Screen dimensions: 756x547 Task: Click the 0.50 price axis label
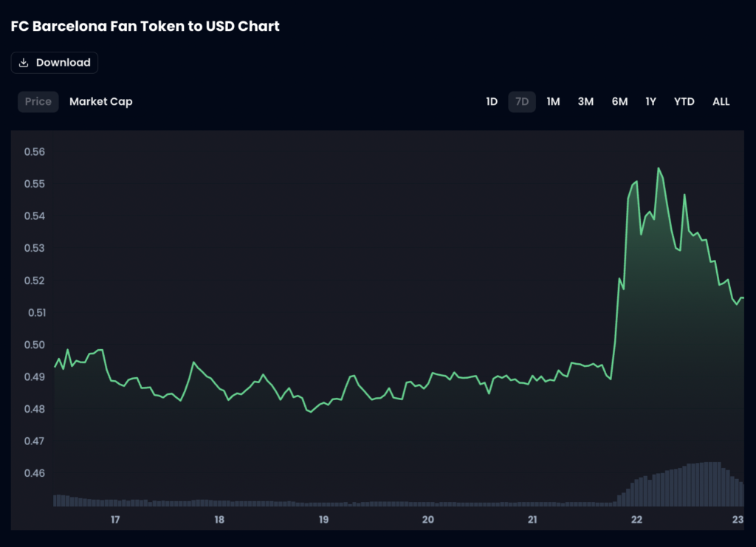tap(35, 345)
